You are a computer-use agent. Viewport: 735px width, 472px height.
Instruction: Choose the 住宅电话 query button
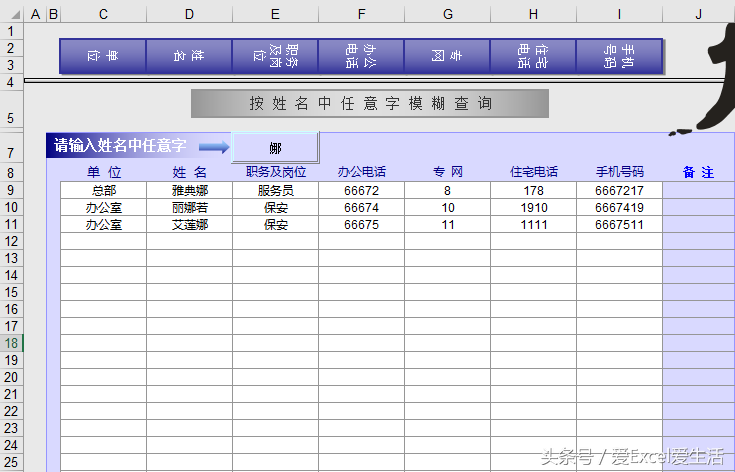533,56
